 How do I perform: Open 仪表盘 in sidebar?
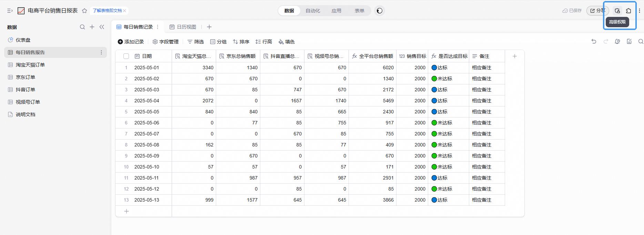pyautogui.click(x=55, y=40)
